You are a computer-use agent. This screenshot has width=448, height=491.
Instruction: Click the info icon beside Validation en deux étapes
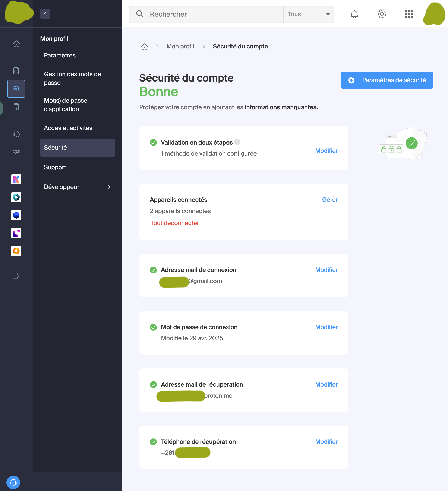pos(237,142)
